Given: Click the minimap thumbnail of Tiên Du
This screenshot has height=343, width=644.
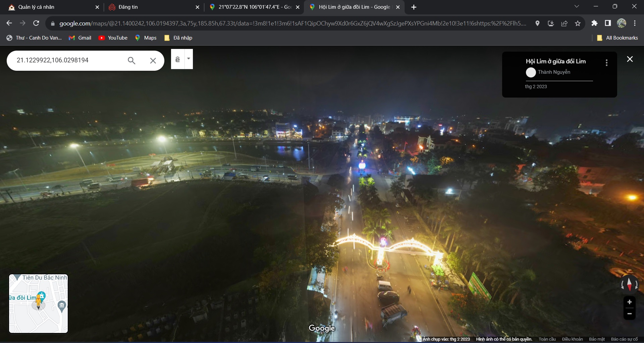Looking at the screenshot, I should coord(38,304).
